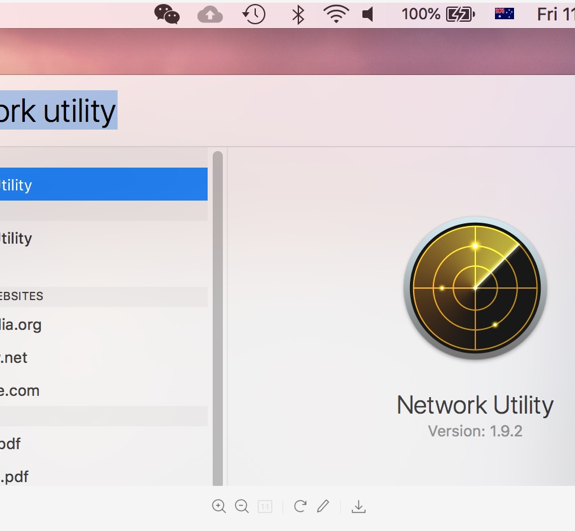Click the battery charging icon
Screen dimensions: 575x531
click(x=460, y=15)
